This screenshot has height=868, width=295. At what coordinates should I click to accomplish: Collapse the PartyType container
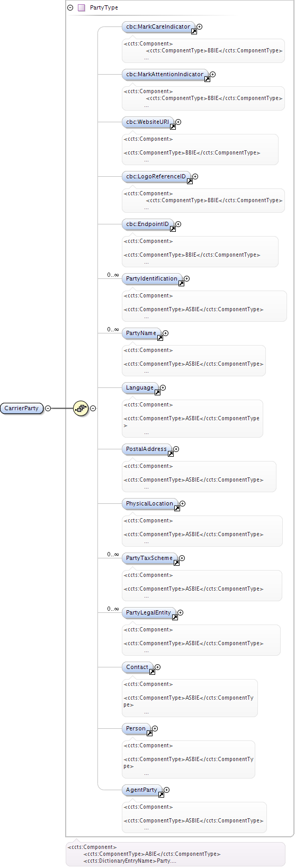coord(70,8)
